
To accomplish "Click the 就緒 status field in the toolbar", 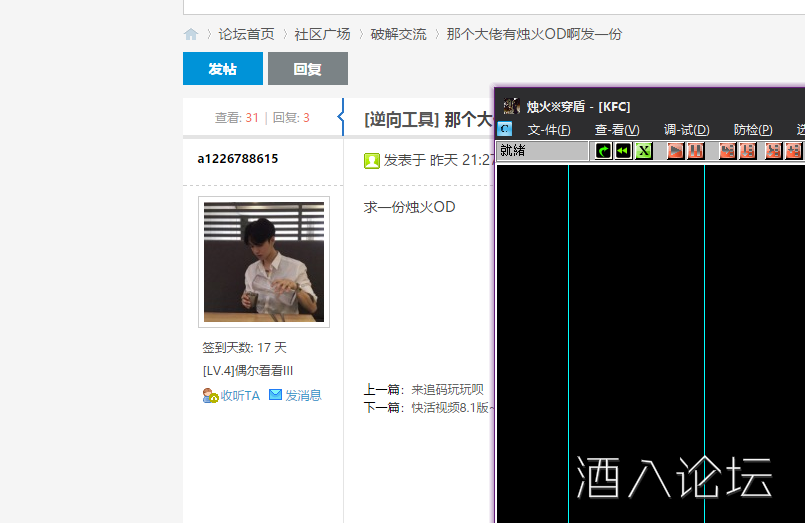I will click(x=542, y=151).
